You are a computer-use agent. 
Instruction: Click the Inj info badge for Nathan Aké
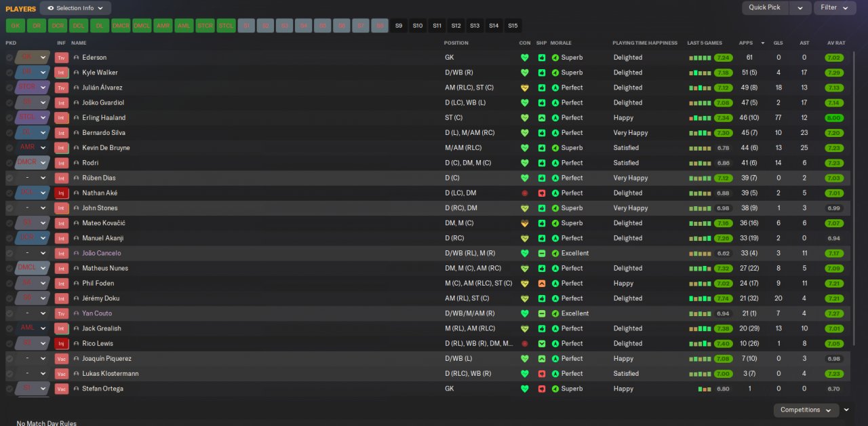62,193
